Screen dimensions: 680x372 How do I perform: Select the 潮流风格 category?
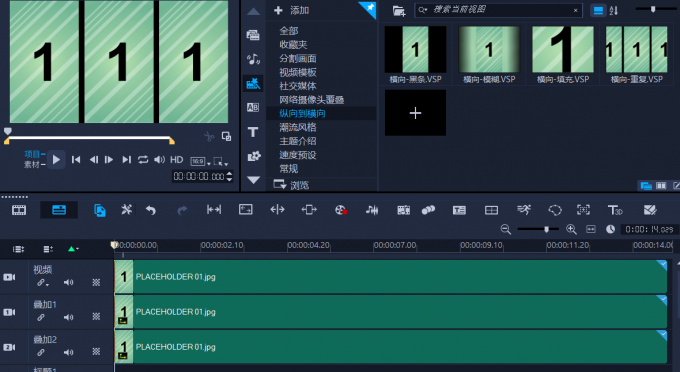[298, 127]
